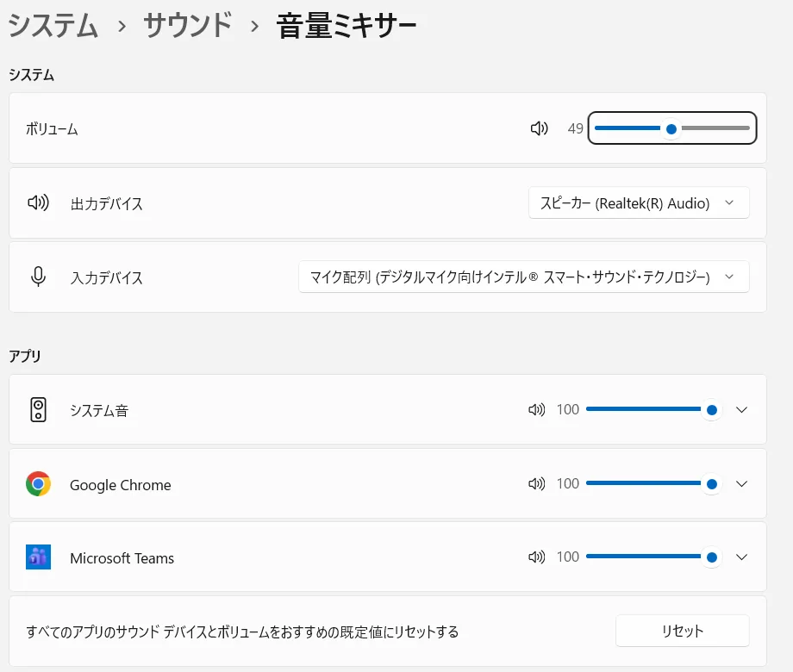Expand the Microsoft Teams row chevron
Viewport: 793px width, 672px height.
pyautogui.click(x=741, y=557)
